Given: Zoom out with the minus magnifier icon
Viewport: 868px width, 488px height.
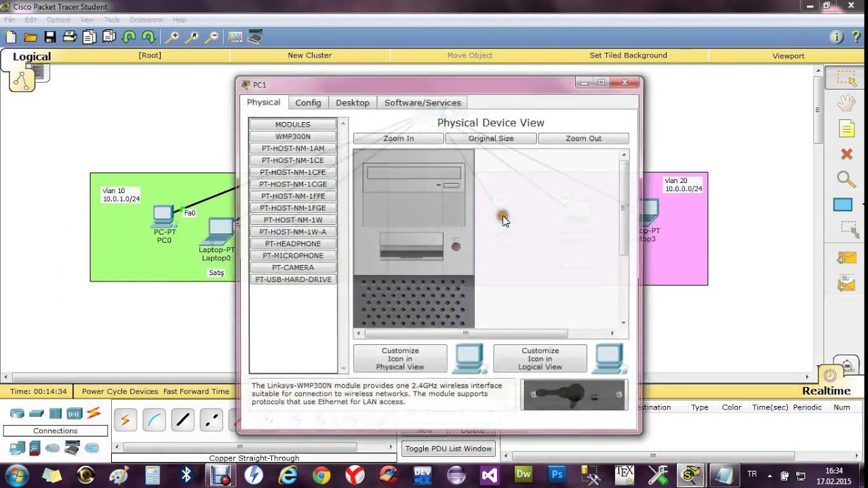Looking at the screenshot, I should point(212,37).
